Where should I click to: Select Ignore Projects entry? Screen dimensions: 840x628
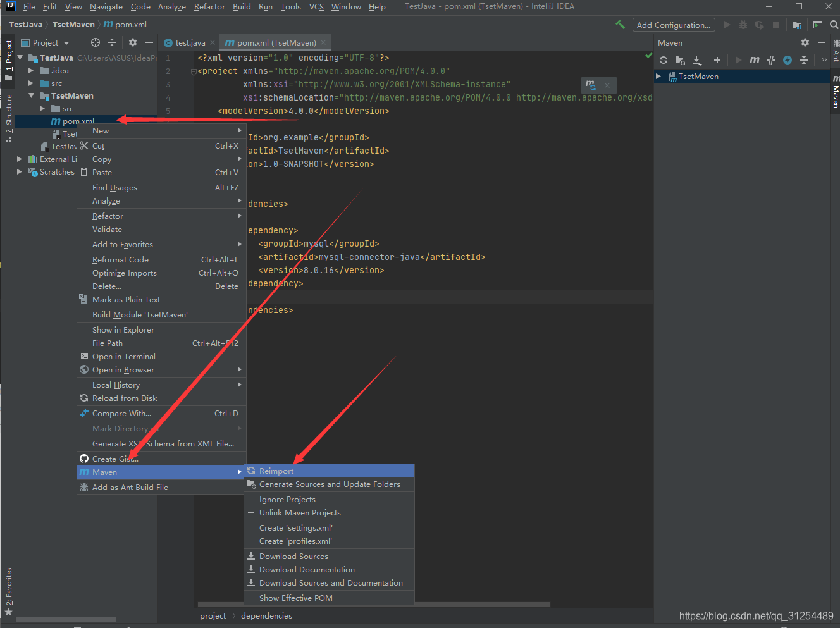click(329, 499)
